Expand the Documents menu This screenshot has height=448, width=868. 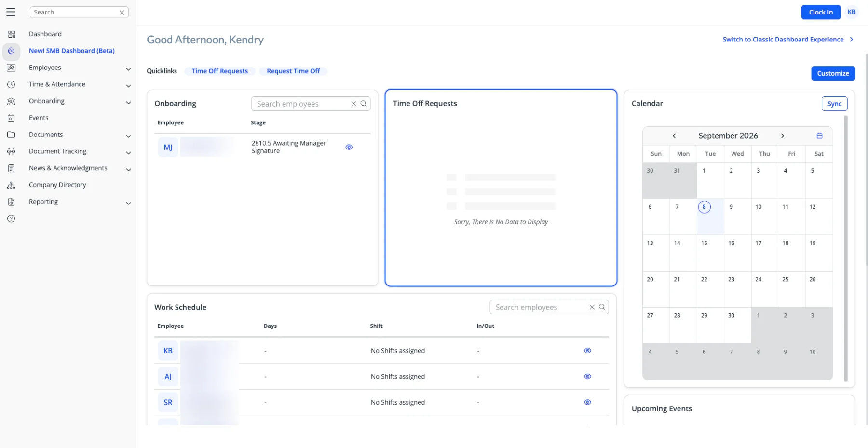pyautogui.click(x=128, y=136)
